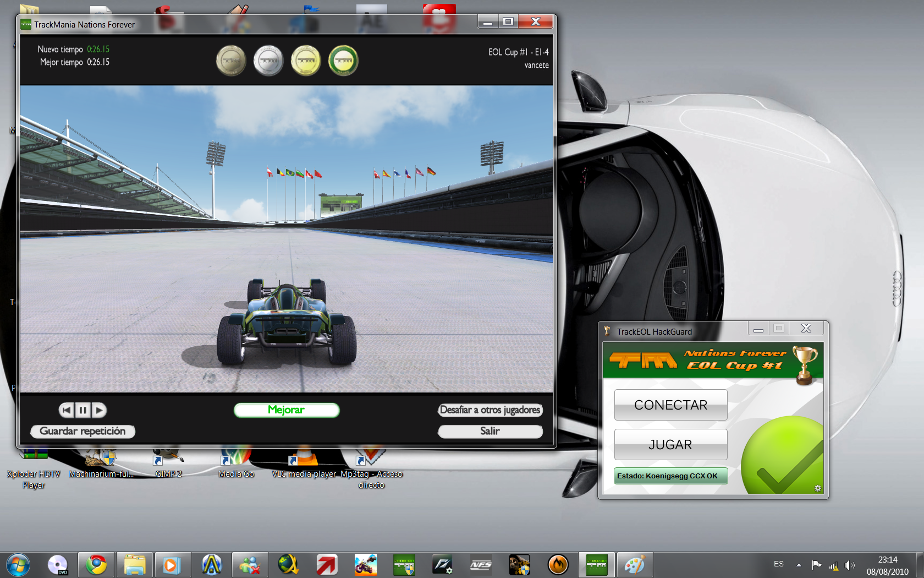The height and width of the screenshot is (578, 924).
Task: Play the replay forward
Action: [98, 410]
